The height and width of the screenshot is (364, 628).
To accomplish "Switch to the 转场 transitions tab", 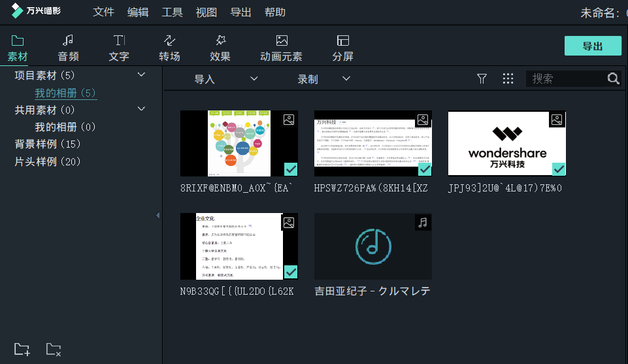I will click(169, 48).
